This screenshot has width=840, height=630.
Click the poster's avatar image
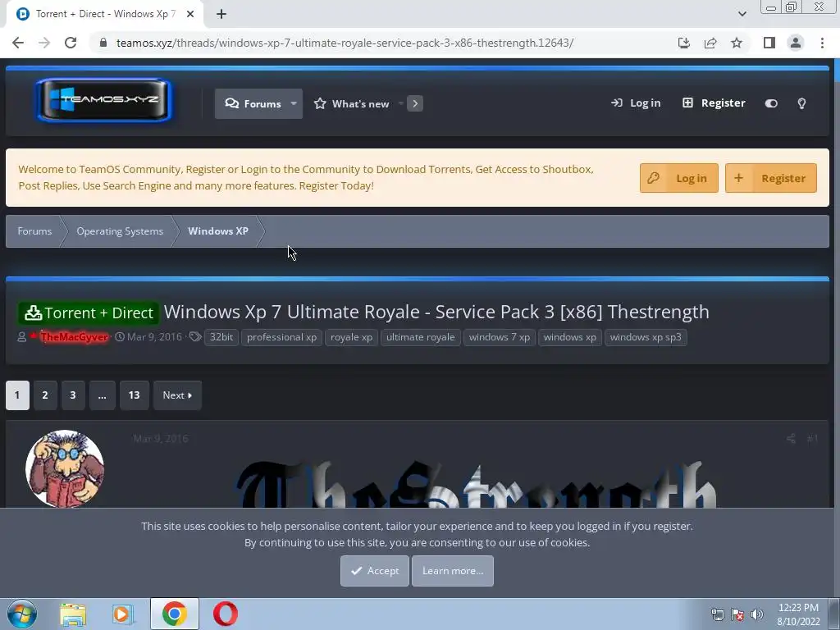pyautogui.click(x=65, y=468)
